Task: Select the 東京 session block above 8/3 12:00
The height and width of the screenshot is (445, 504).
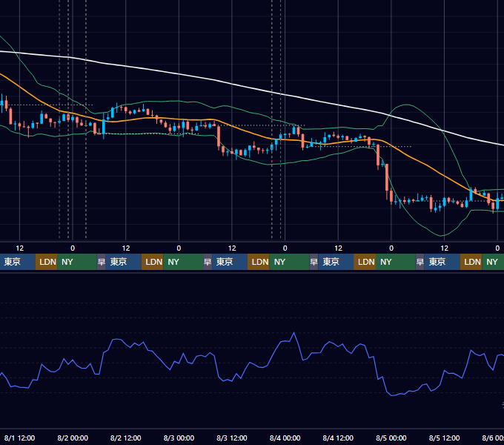Action: [x=230, y=262]
